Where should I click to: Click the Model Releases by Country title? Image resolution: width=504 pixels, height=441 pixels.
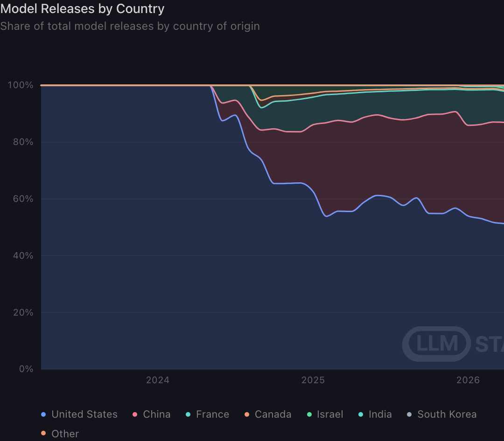(82, 9)
